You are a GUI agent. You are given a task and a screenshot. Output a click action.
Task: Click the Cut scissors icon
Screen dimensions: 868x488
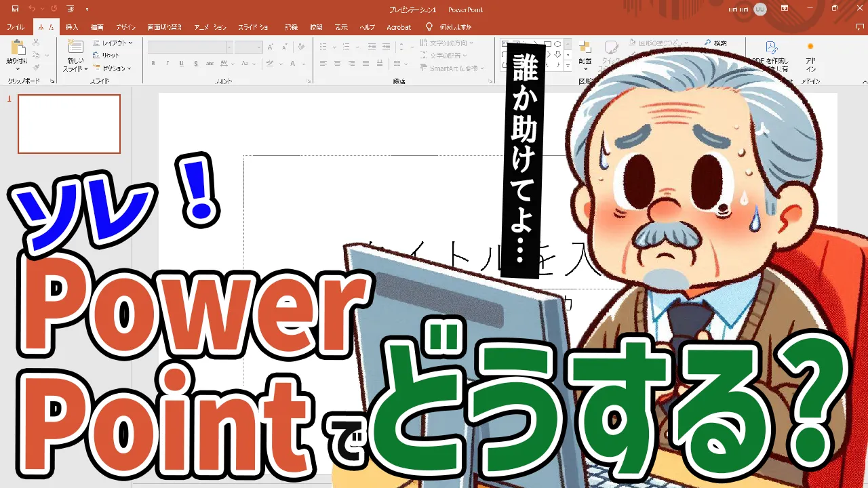coord(37,43)
